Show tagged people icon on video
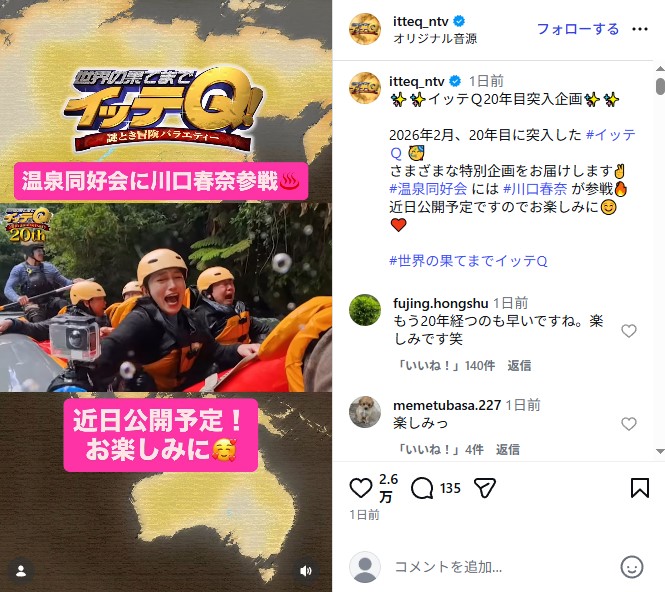The width and height of the screenshot is (665, 592). click(21, 571)
